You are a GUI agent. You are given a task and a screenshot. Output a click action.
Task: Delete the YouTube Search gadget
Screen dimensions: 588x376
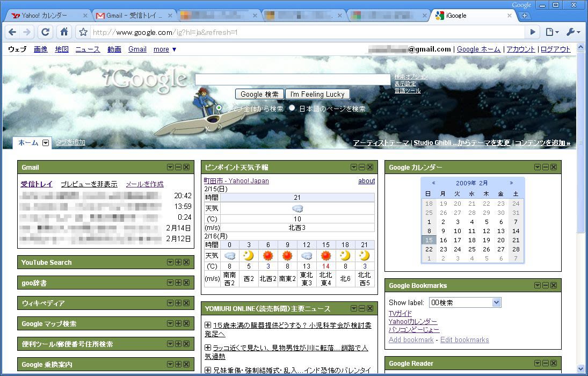pyautogui.click(x=186, y=262)
